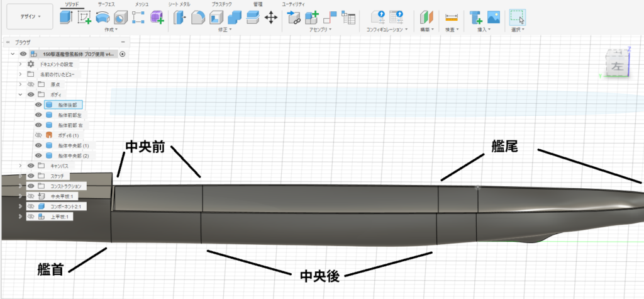Expand the キャンバス folder node

pyautogui.click(x=20, y=166)
